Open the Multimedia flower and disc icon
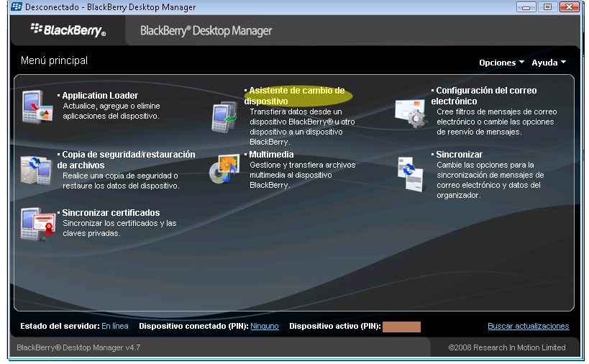589x364 pixels. (224, 168)
